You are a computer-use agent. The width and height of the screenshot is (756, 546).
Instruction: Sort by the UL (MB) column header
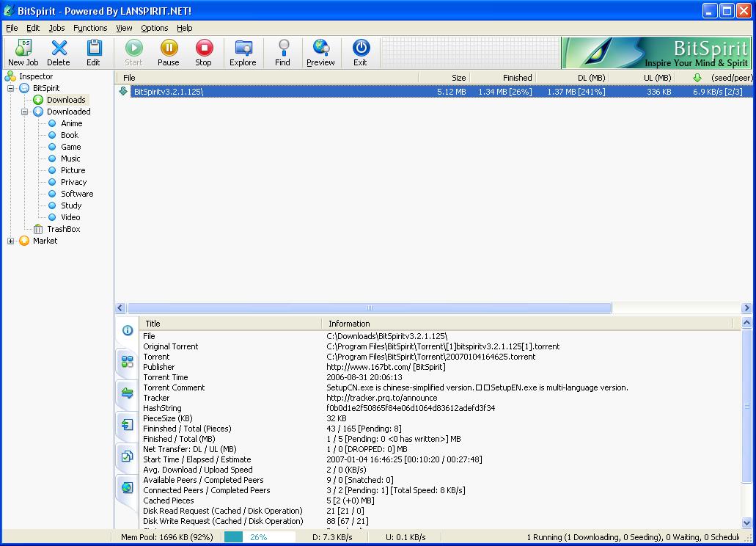[642, 78]
